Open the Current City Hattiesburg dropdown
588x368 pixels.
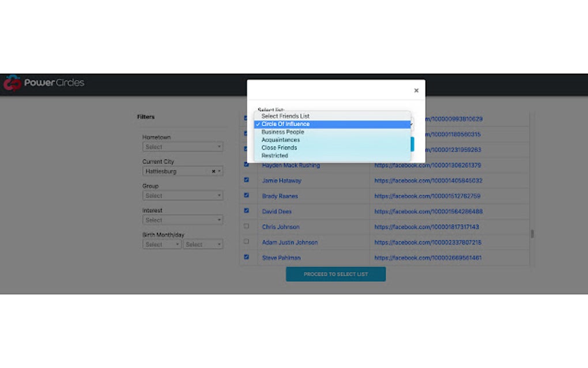(183, 171)
